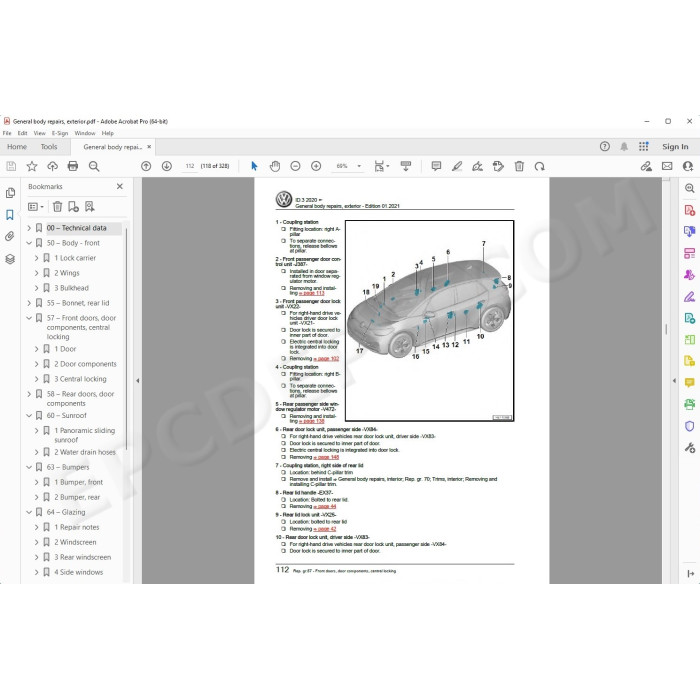Expand the 1 Lock carrier bookmark
Image resolution: width=700 pixels, height=700 pixels.
(37, 258)
